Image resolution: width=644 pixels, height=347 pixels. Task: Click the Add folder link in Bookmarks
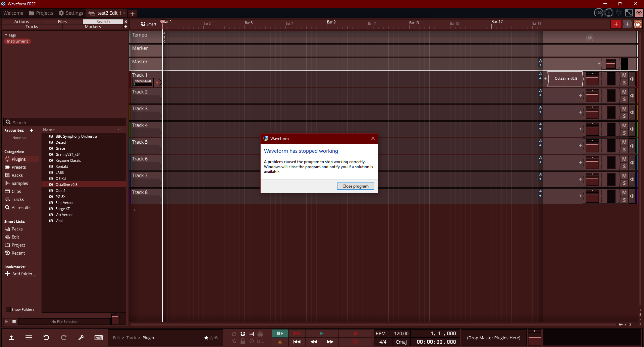pyautogui.click(x=23, y=274)
